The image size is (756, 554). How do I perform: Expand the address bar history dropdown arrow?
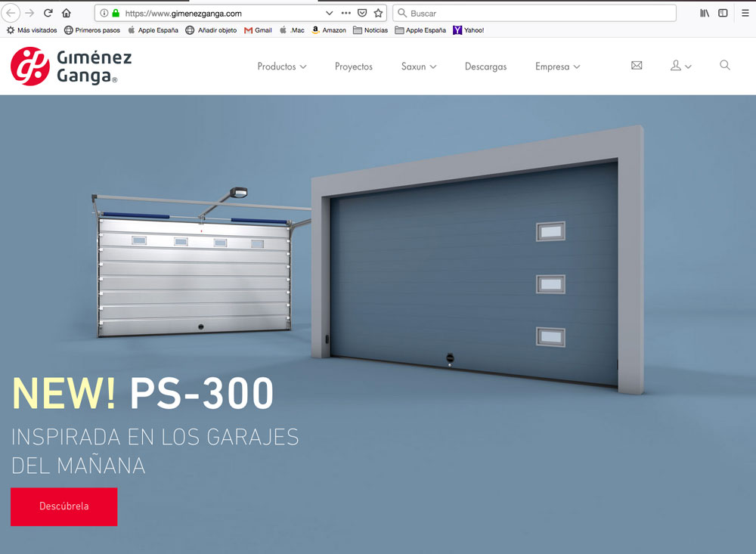[x=330, y=13]
